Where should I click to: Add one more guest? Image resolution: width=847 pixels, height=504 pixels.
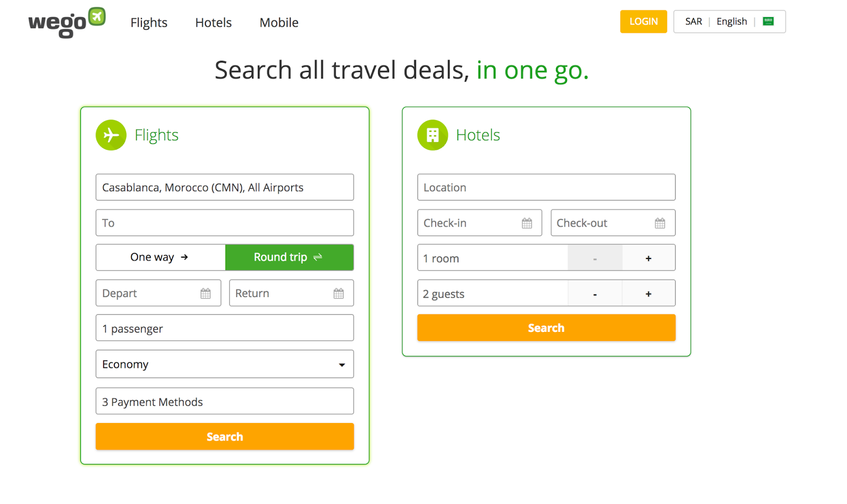click(x=648, y=294)
